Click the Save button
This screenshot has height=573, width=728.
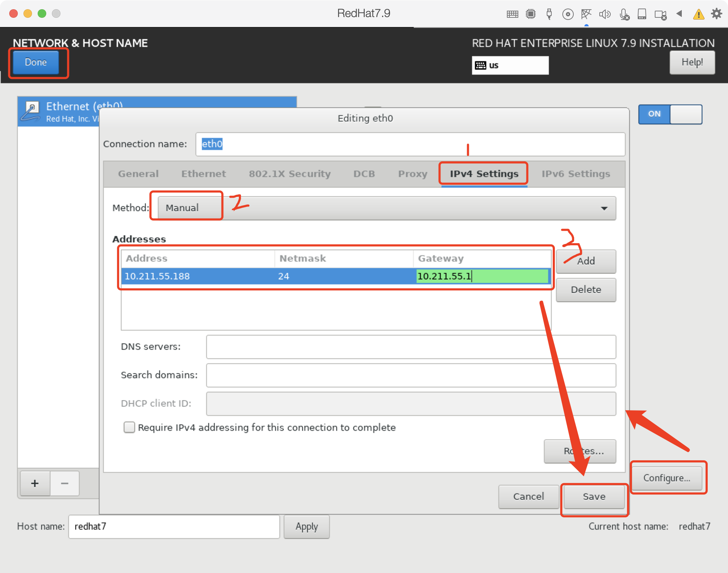[x=594, y=496]
